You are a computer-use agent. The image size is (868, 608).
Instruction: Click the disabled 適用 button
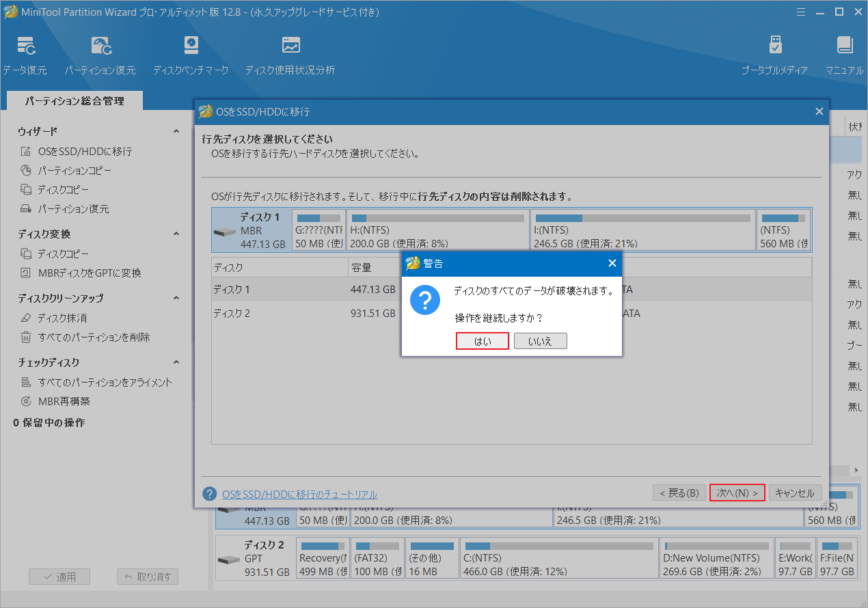(x=59, y=577)
